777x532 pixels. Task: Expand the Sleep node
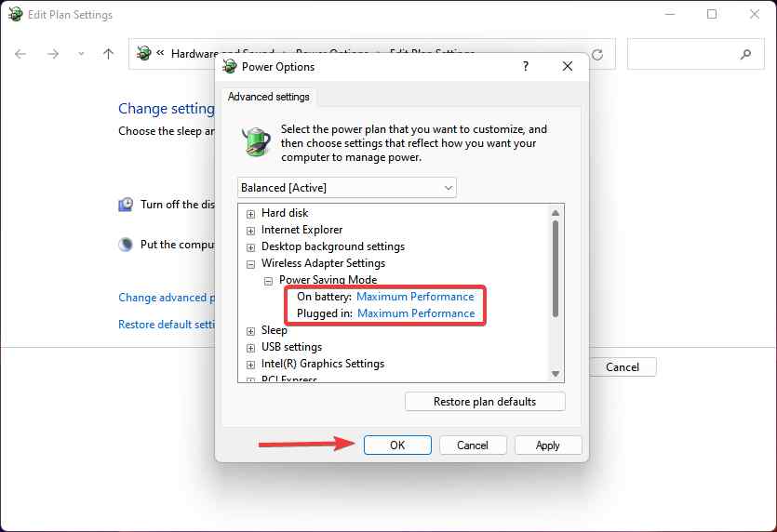250,331
